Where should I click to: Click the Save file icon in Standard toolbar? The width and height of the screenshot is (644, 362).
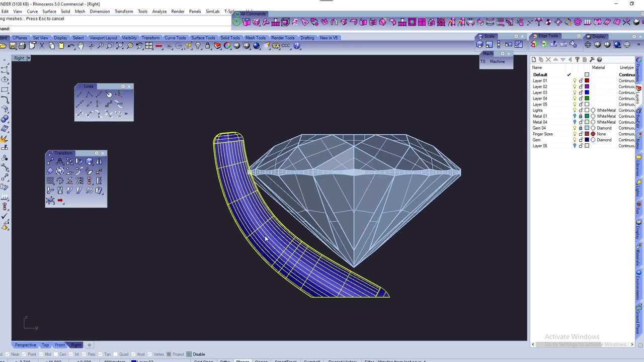point(13,46)
